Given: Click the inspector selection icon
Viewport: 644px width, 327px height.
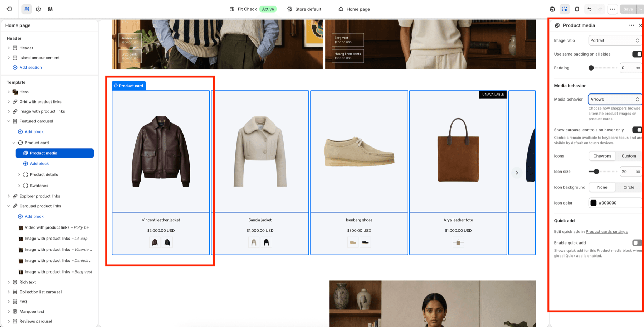Looking at the screenshot, I should pyautogui.click(x=565, y=9).
